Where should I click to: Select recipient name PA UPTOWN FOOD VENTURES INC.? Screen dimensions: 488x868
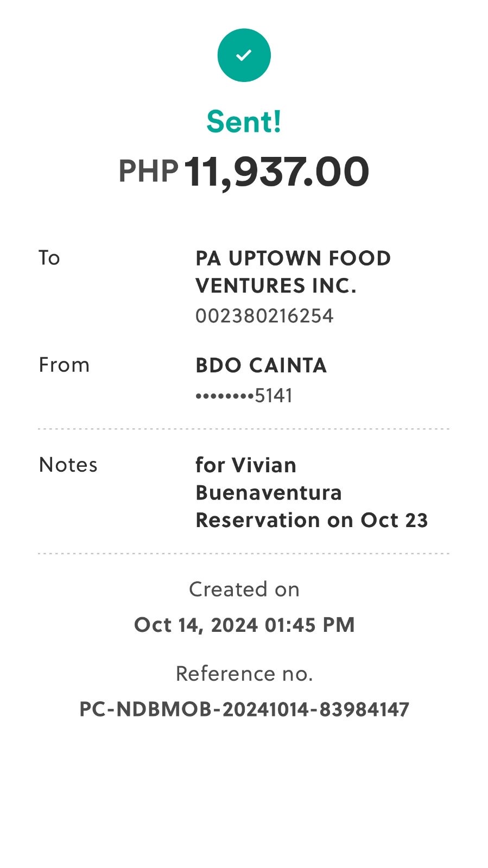[x=293, y=272]
